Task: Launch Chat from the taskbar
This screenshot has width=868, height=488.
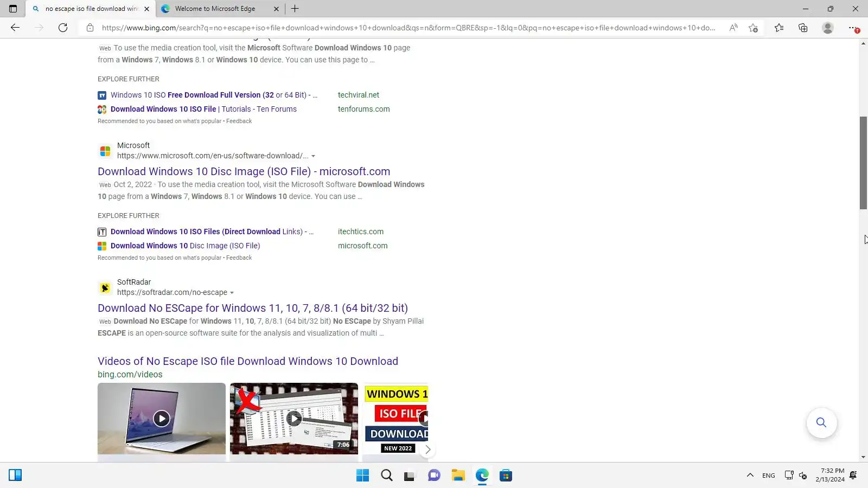Action: pos(434,476)
